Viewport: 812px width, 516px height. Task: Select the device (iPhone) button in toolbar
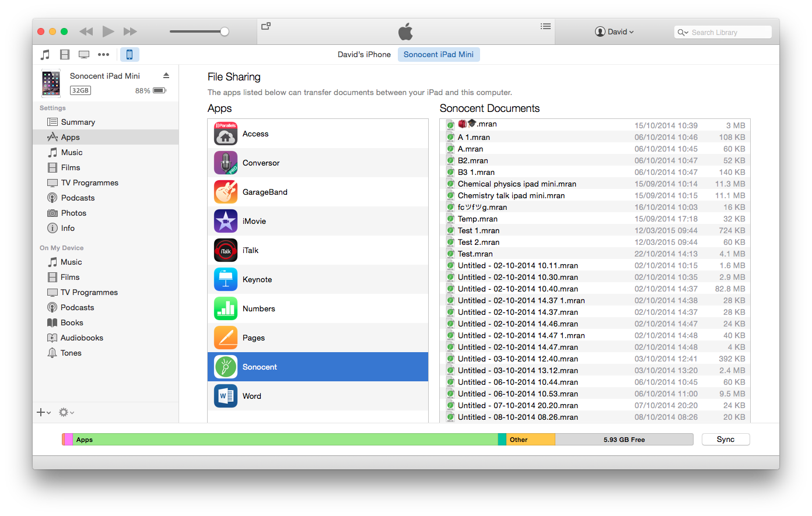129,55
